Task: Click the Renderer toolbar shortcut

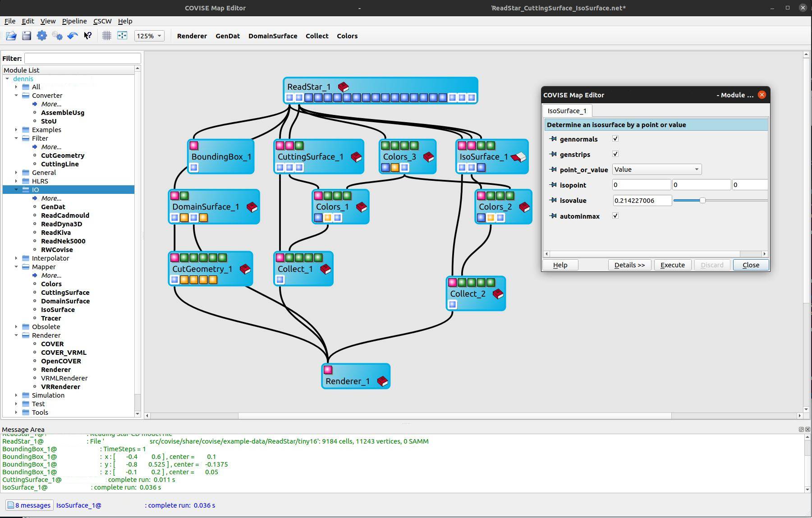Action: tap(192, 36)
